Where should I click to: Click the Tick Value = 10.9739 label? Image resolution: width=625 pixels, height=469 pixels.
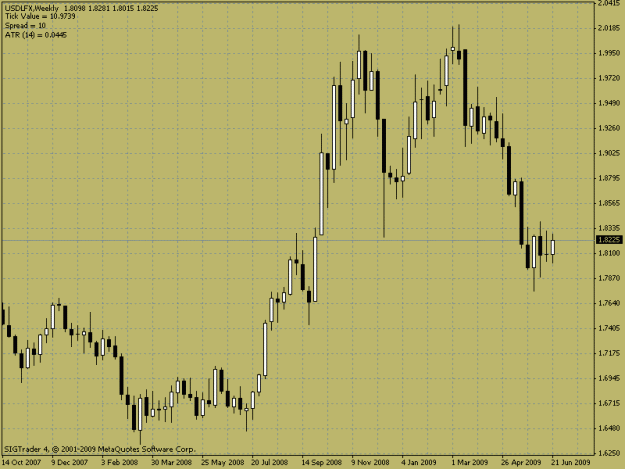40,16
